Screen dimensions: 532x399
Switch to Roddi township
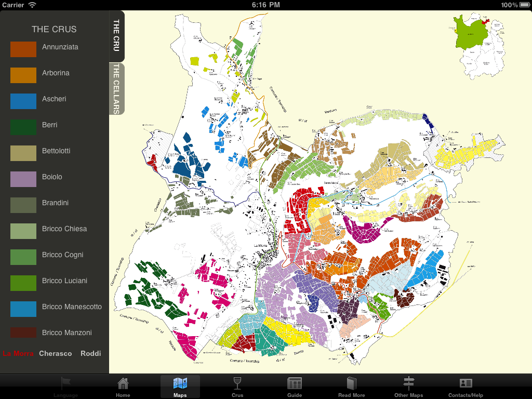click(91, 354)
